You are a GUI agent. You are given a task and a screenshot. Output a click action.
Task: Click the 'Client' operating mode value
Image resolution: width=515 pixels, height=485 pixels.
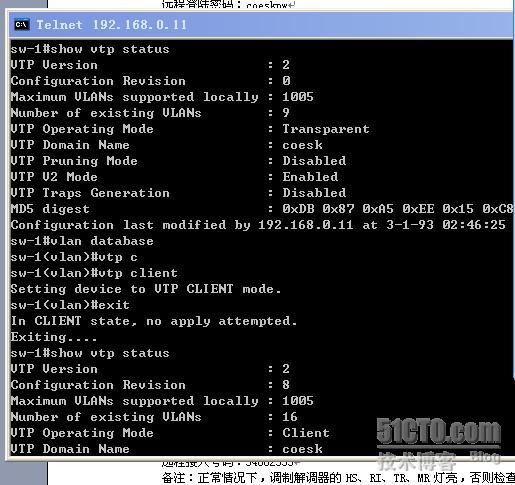pyautogui.click(x=306, y=433)
